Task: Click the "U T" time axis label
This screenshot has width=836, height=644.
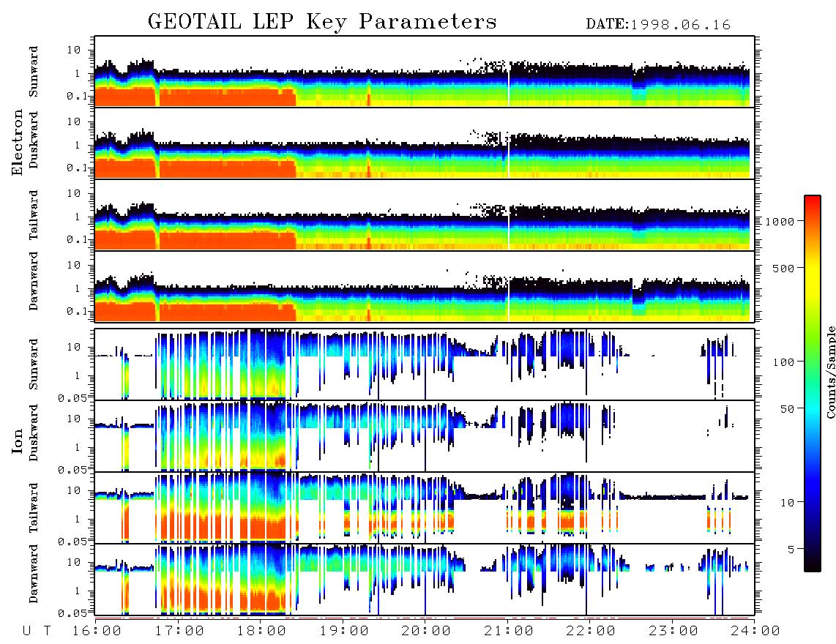Action: (37, 631)
